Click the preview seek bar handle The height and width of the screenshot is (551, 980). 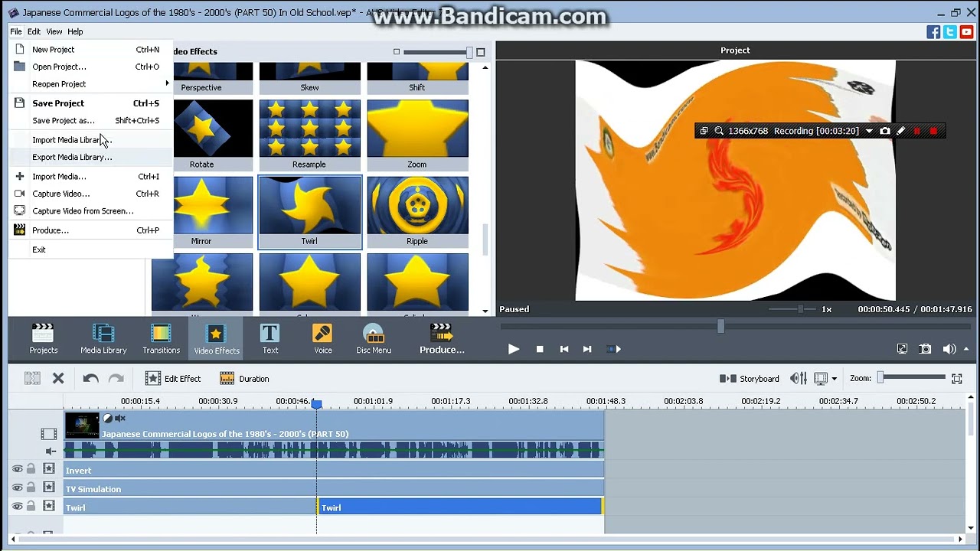click(720, 327)
